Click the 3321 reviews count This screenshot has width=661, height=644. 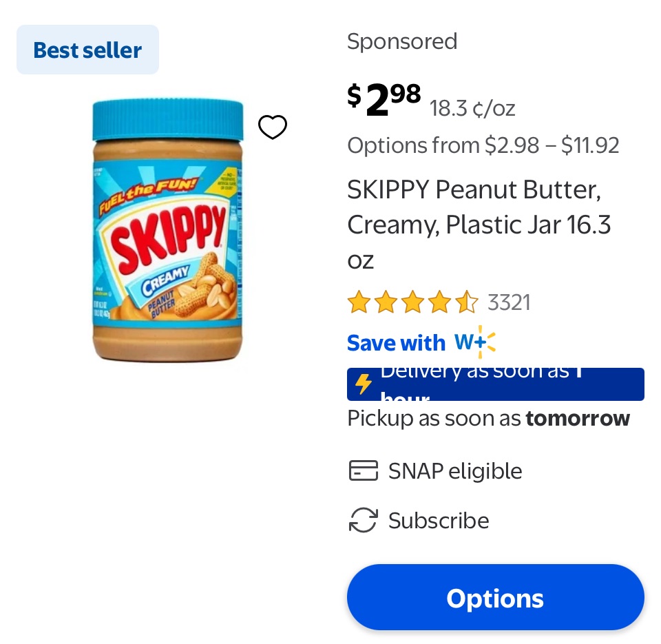pos(509,302)
